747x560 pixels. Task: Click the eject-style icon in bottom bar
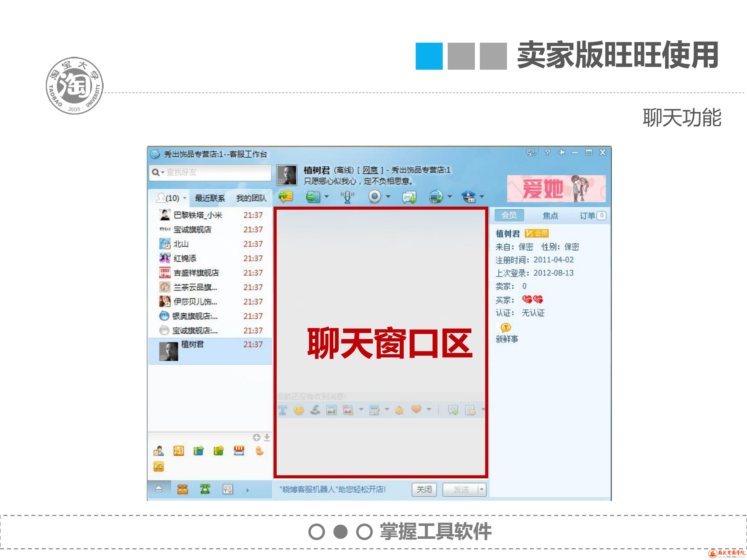pyautogui.click(x=159, y=489)
